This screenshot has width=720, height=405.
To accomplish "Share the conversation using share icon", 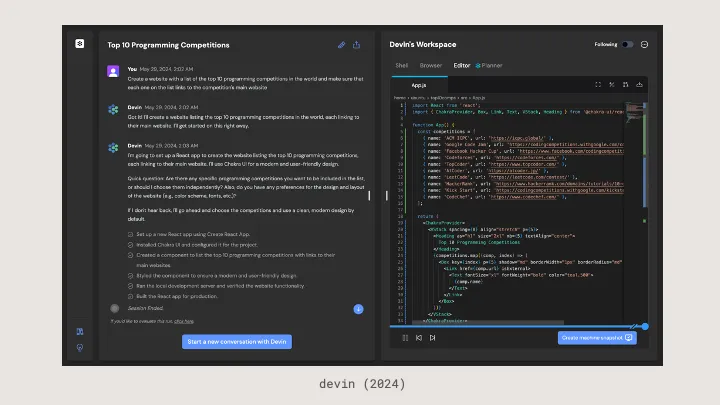I will coord(356,45).
